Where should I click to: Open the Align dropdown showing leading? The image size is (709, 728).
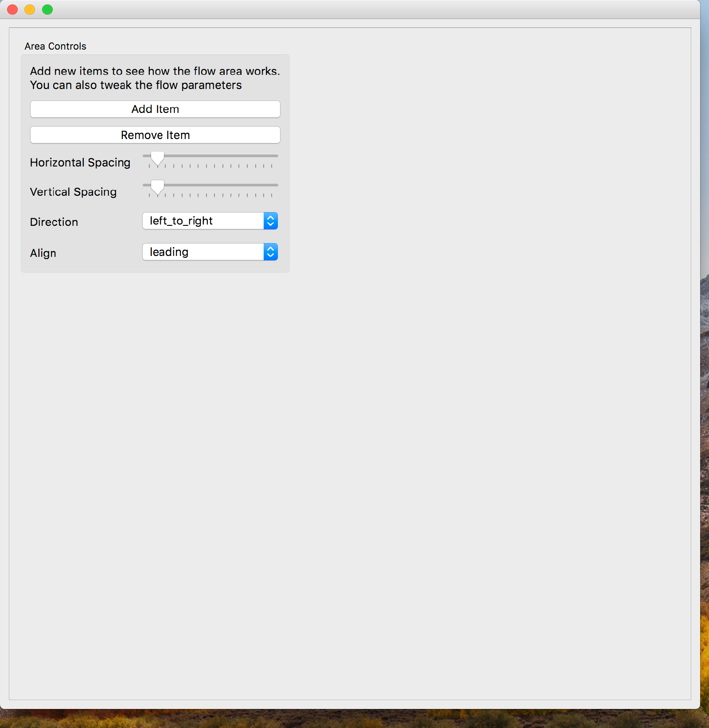pos(203,252)
